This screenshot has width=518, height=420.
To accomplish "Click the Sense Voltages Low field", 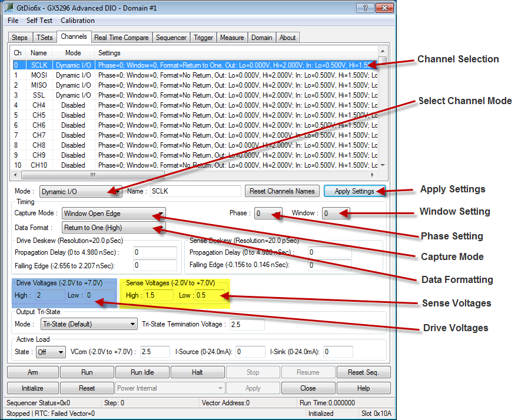I will point(210,295).
